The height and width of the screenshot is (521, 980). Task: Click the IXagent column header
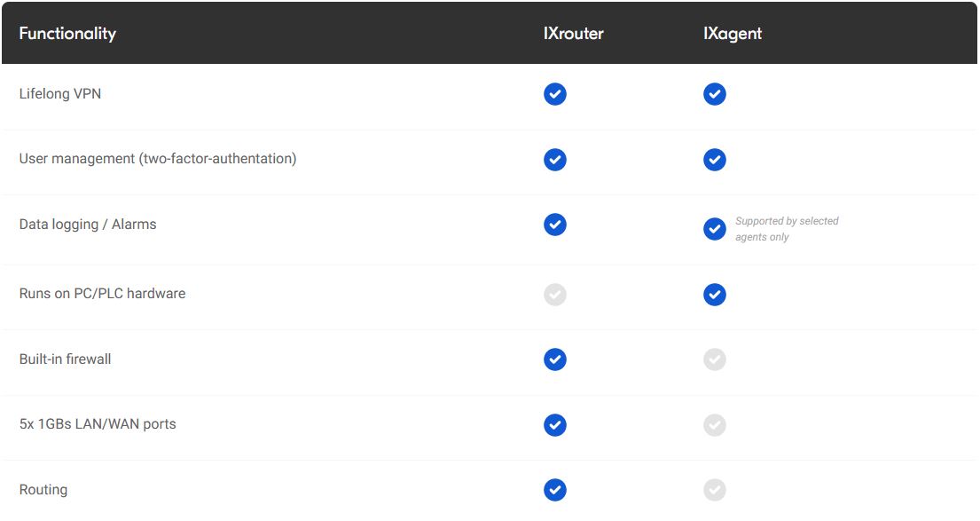pos(733,34)
